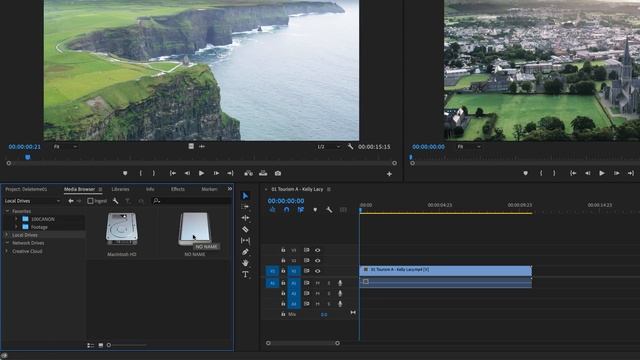Toggle sequence nest insert mode

272,210
